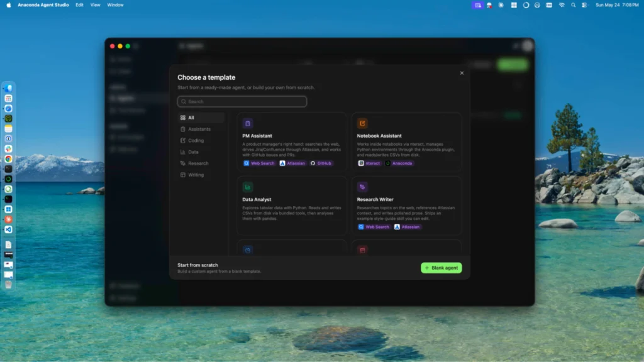Viewport: 644px width, 362px height.
Task: Open the View menu
Action: pos(96,5)
